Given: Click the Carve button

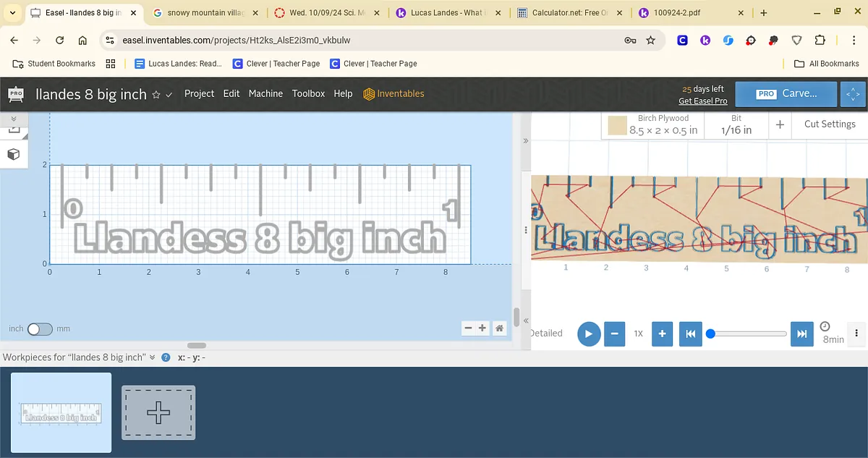Looking at the screenshot, I should [x=786, y=94].
